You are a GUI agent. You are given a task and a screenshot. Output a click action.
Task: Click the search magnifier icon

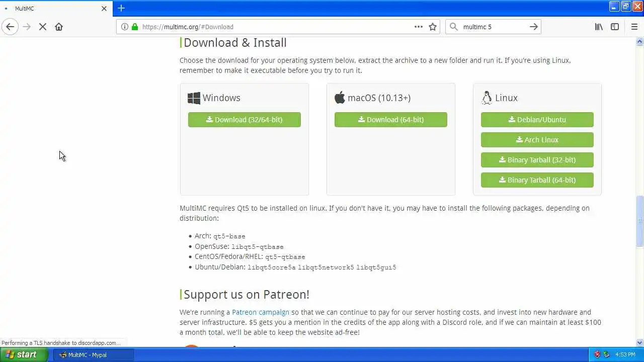454,27
